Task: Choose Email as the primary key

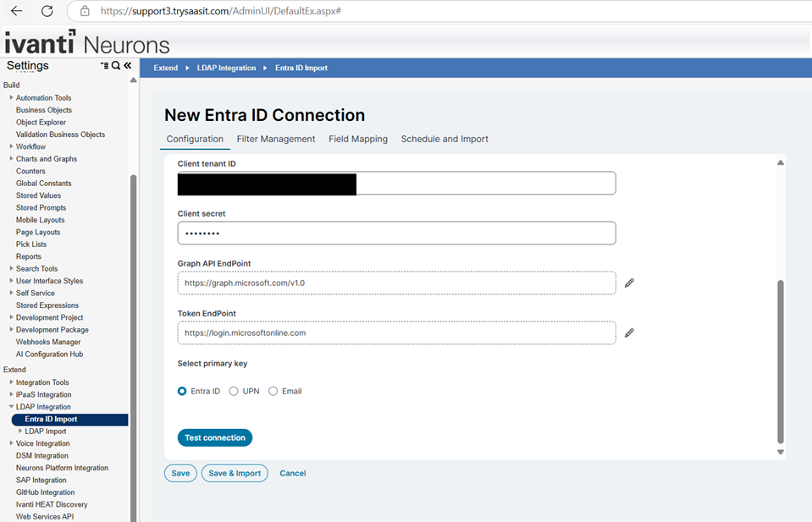Action: [273, 391]
